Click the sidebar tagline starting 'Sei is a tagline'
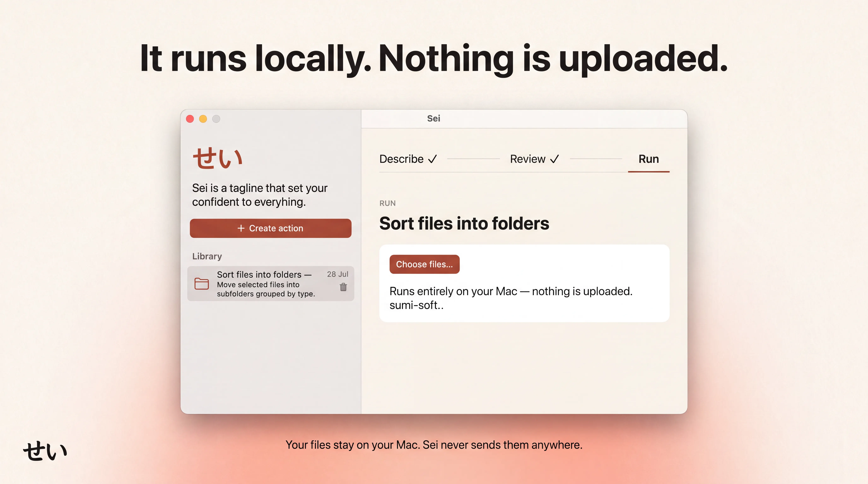 (260, 195)
